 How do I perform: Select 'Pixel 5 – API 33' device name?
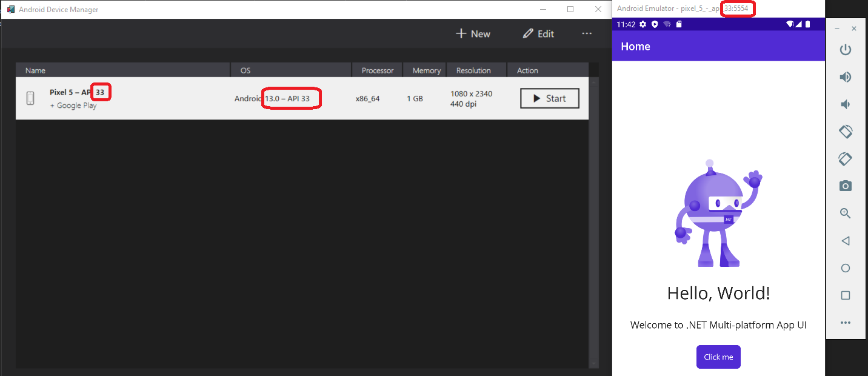(77, 93)
